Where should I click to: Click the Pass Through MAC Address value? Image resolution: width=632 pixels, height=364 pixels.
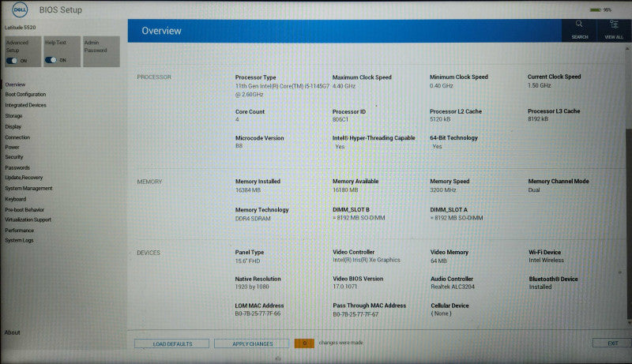click(x=355, y=314)
